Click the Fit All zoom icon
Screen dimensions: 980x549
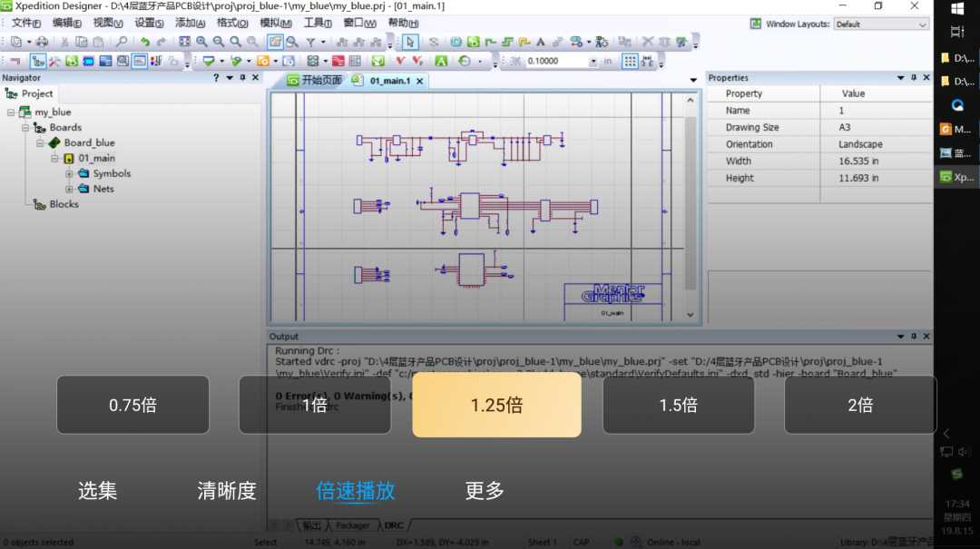(x=185, y=42)
